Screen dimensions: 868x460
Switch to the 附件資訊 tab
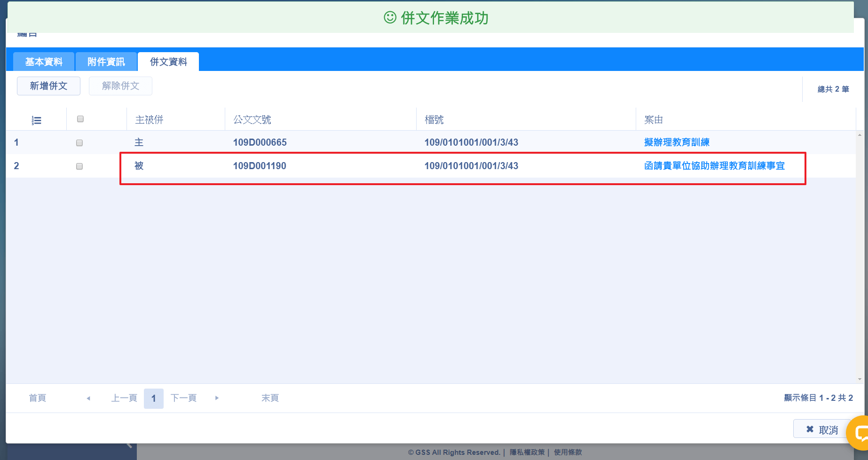click(106, 62)
